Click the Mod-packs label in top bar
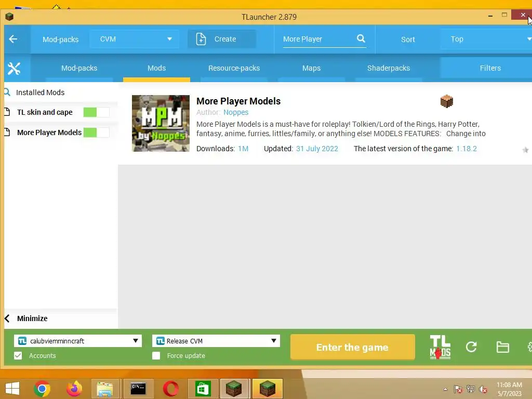 click(60, 39)
